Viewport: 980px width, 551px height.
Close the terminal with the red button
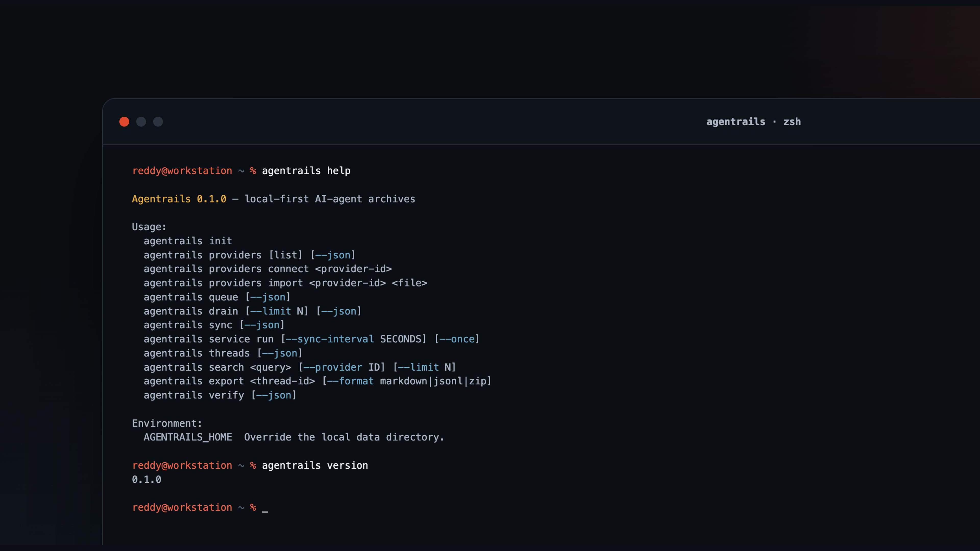click(x=124, y=122)
